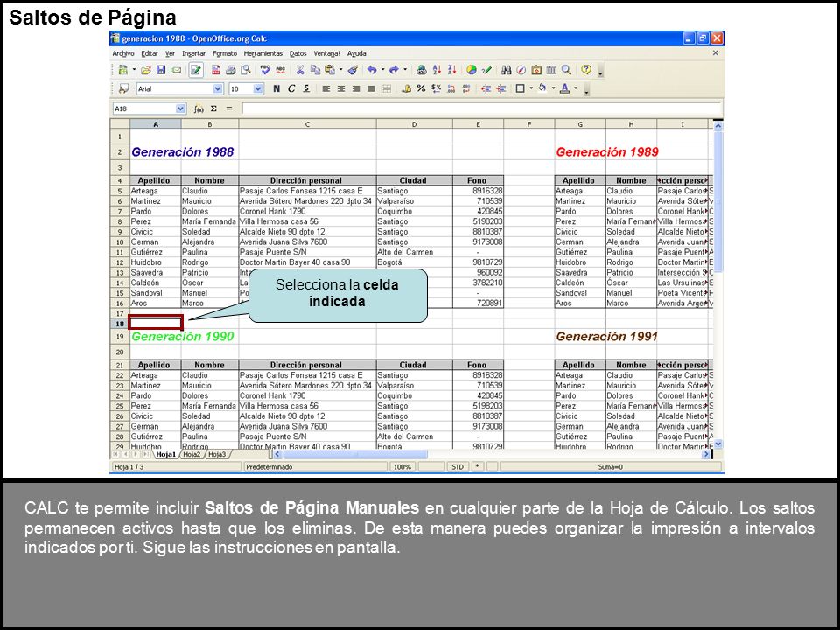Sort descending Z to A
The width and height of the screenshot is (840, 630).
[x=451, y=70]
